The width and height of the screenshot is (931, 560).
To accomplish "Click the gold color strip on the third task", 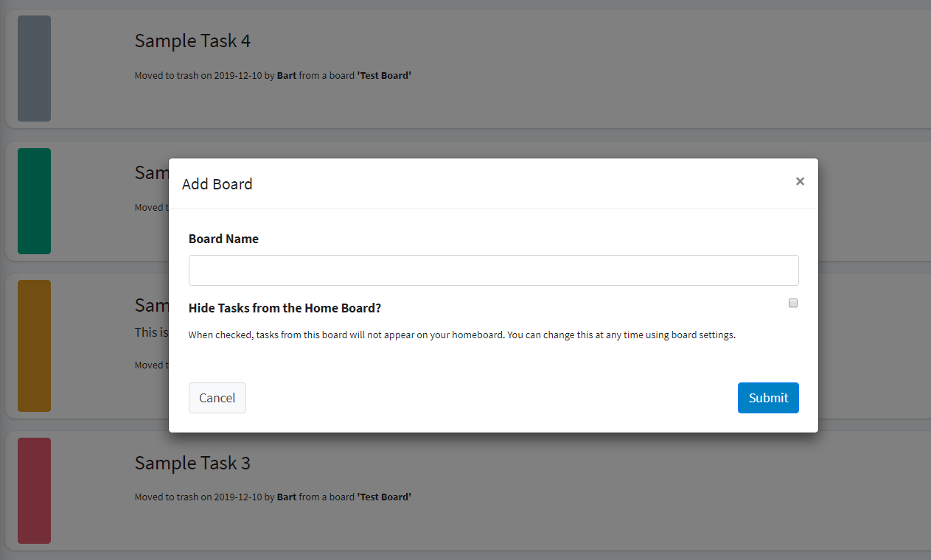I will (x=34, y=345).
